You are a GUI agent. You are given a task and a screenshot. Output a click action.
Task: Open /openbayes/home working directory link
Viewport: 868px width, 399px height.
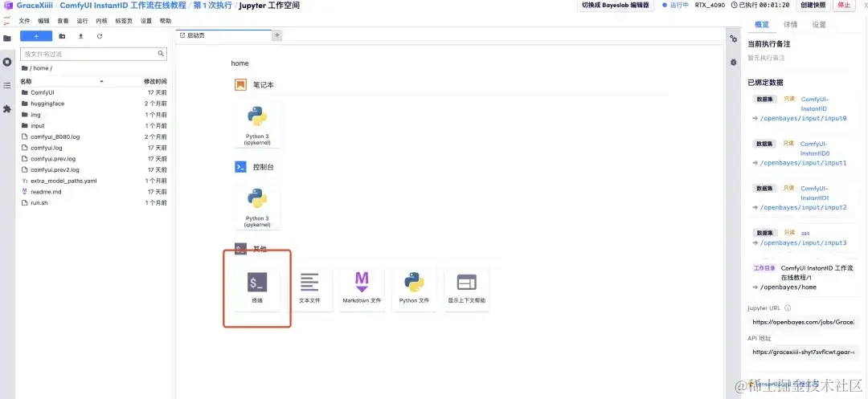pyautogui.click(x=788, y=287)
